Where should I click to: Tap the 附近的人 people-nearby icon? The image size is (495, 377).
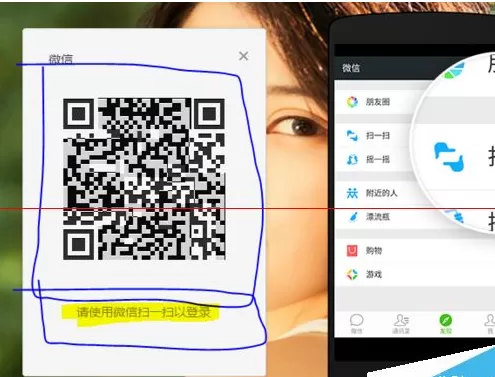point(352,193)
